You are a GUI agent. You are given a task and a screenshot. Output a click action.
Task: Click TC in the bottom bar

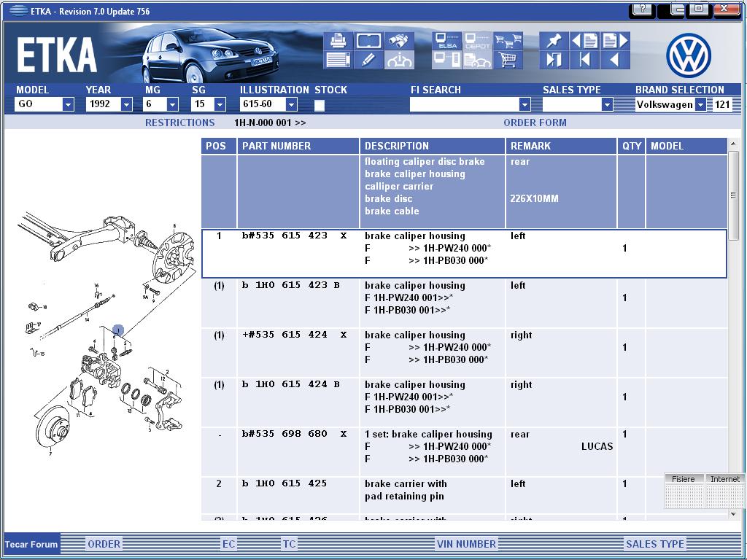289,544
